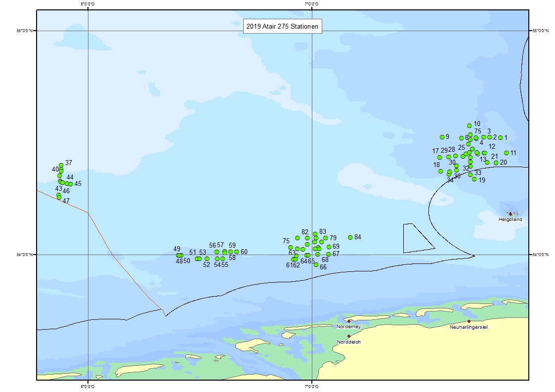Select station 60 green dot
555x392 pixels.
click(237, 252)
